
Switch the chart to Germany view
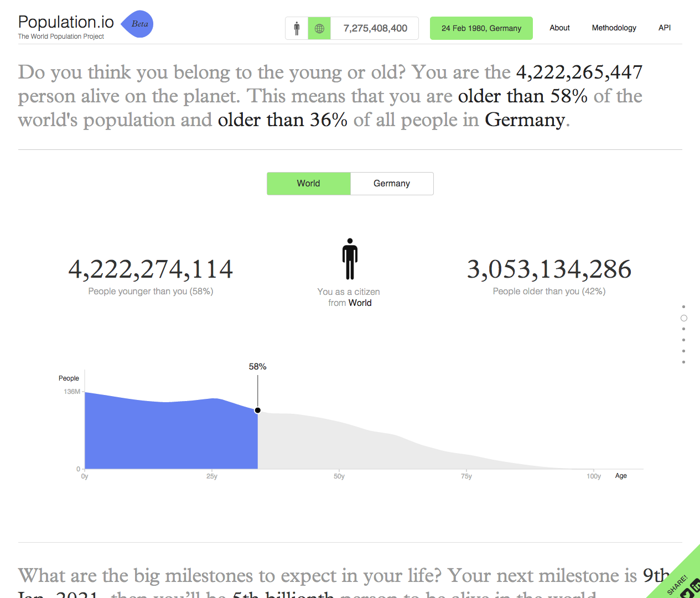tap(392, 184)
